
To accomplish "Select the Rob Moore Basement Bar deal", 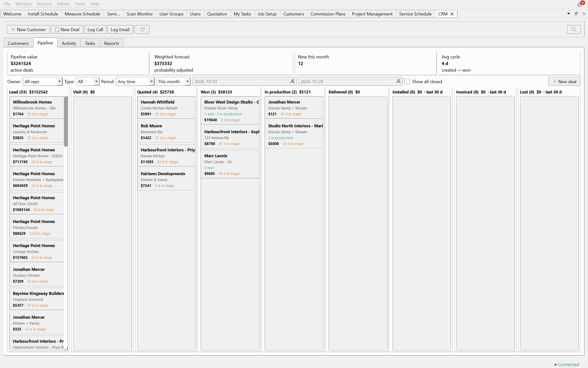I will pyautogui.click(x=166, y=132).
